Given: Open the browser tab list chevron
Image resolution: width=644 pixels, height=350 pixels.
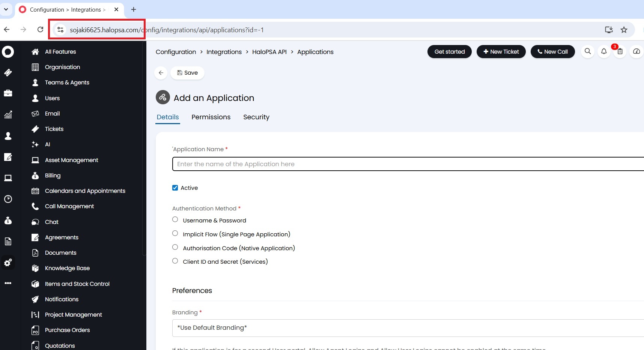Looking at the screenshot, I should [6, 9].
